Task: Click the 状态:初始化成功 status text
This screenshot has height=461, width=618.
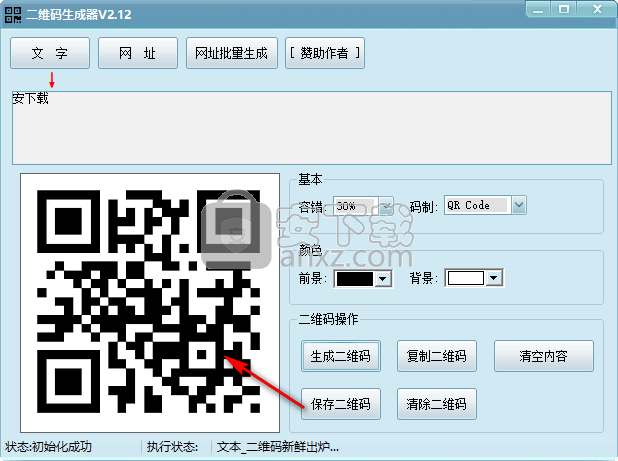Action: point(48,447)
